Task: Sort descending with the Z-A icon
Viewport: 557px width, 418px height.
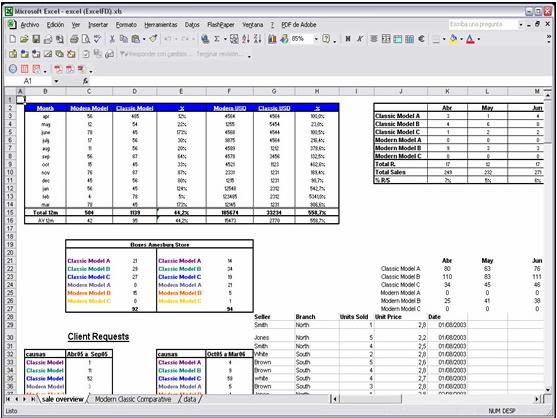Action: [258, 39]
